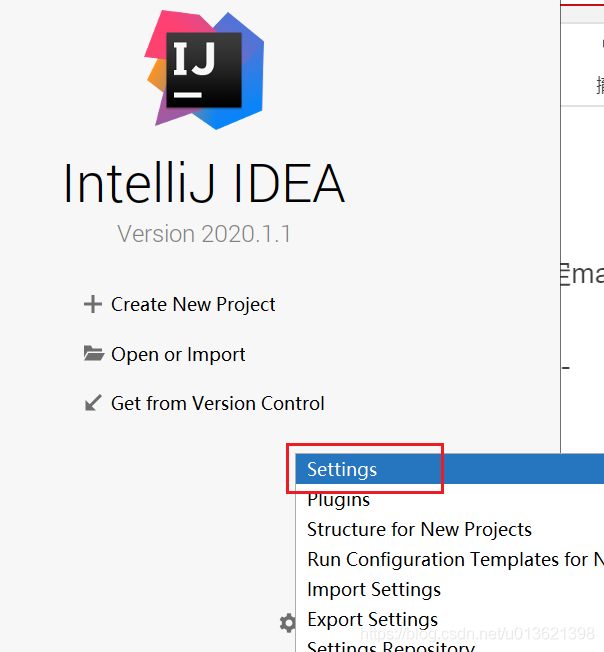Click the arrow icon for Version Control checkout

point(93,403)
